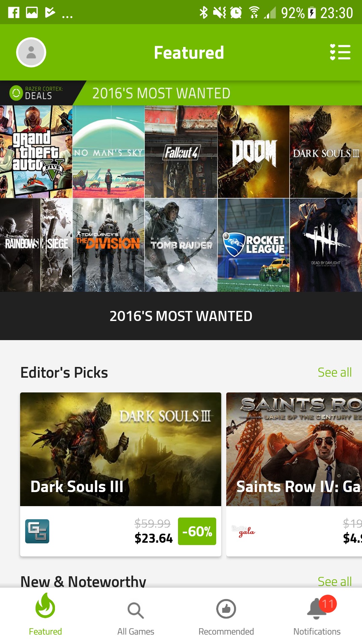This screenshot has width=362, height=644.
Task: Open Recommended thumbs-up icon
Action: [x=226, y=609]
